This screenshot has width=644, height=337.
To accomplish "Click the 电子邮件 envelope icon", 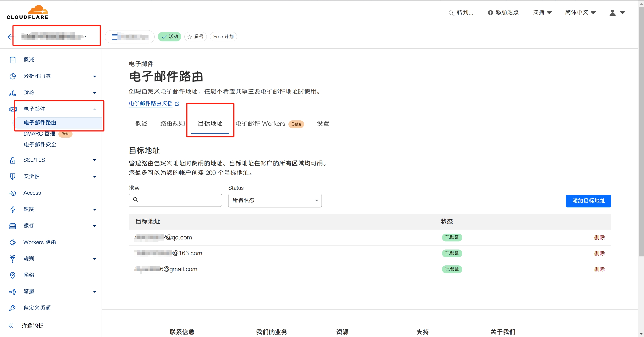I will 13,109.
